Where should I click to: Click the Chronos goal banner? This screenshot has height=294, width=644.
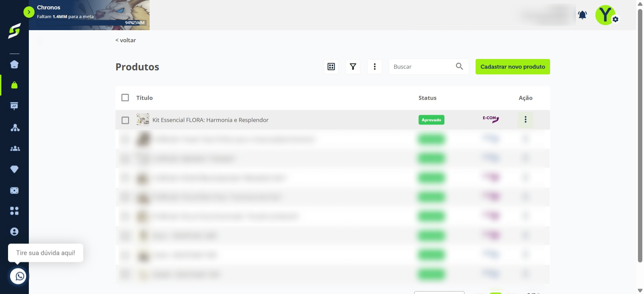(89, 15)
